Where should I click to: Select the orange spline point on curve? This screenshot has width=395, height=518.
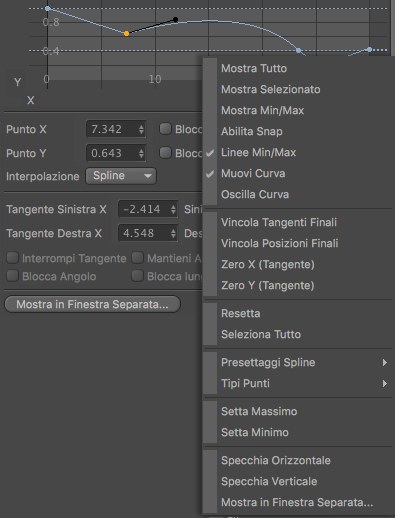tap(126, 33)
